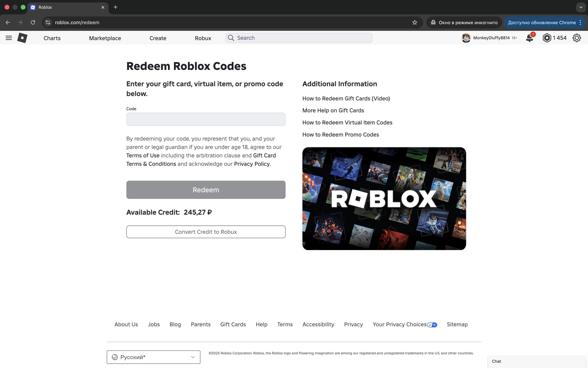Open the Privacy footer link

point(353,324)
